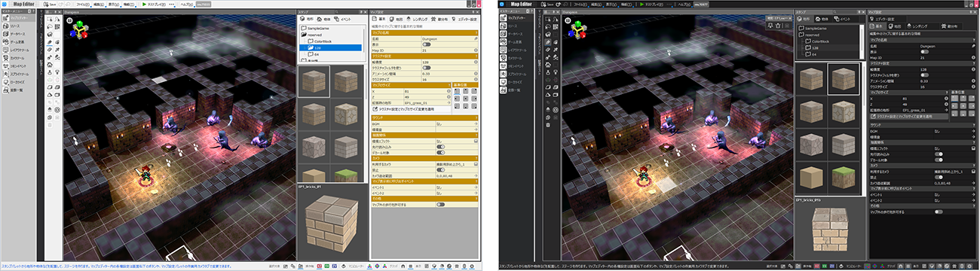Toggle map walking permission switch in dark panel
The image size is (980, 271).
click(x=938, y=212)
